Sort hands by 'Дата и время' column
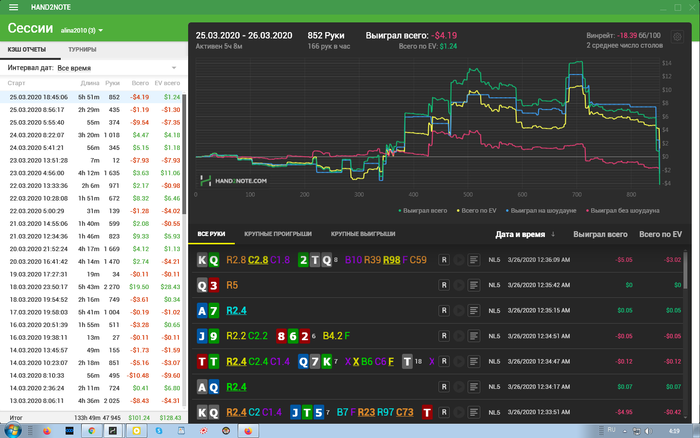The height and width of the screenshot is (438, 700). click(x=520, y=234)
